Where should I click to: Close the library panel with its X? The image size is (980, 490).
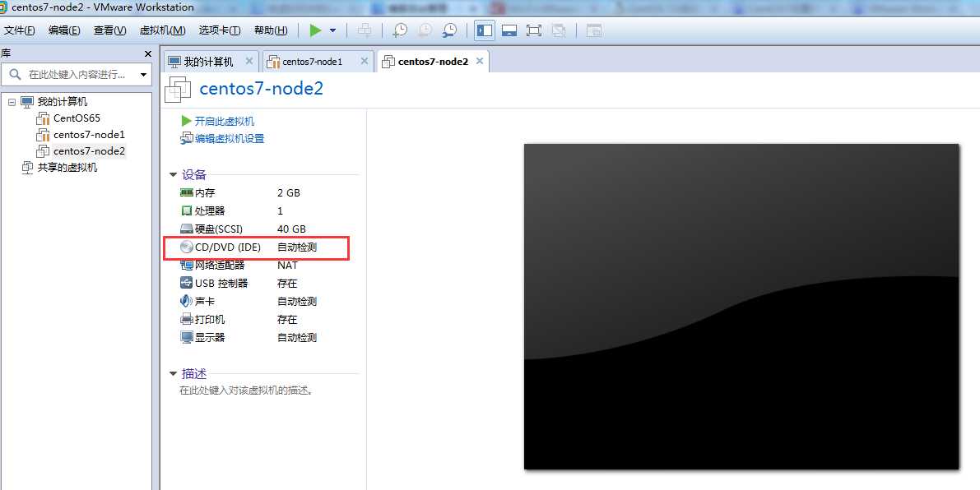(x=148, y=54)
